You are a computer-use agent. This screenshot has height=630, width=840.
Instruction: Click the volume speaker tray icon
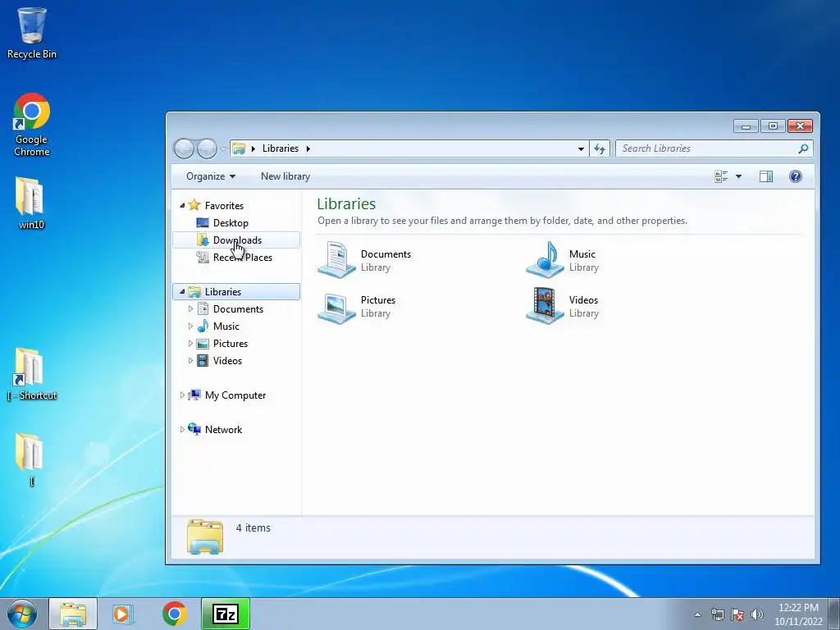pyautogui.click(x=757, y=614)
